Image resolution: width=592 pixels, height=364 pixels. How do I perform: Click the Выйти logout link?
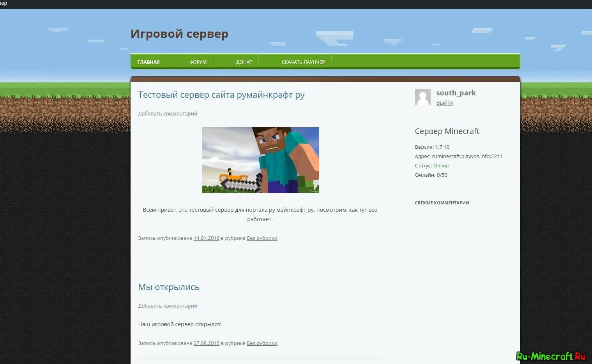[x=445, y=103]
